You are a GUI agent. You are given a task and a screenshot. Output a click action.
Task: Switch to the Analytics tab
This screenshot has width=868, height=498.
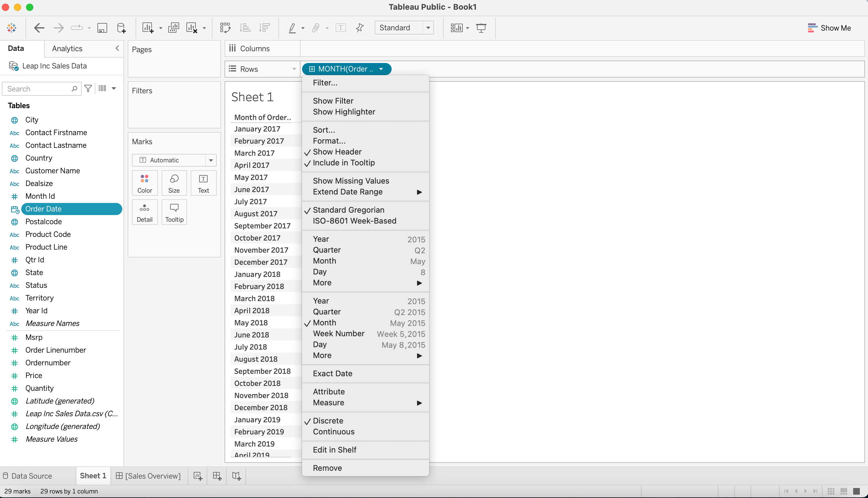pos(67,48)
